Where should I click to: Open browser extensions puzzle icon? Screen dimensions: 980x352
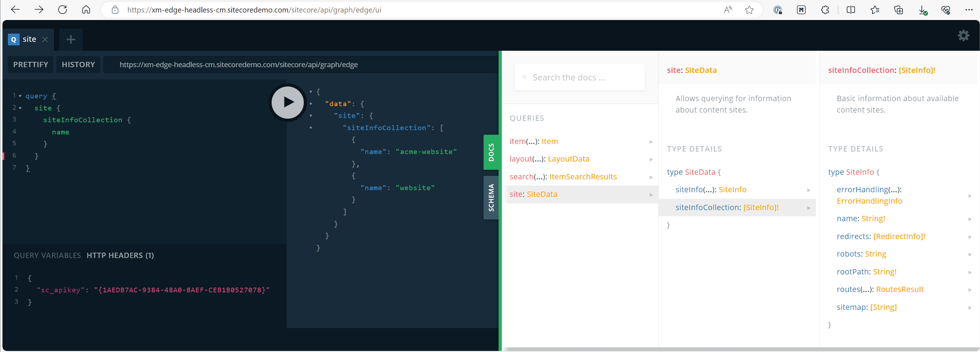pyautogui.click(x=825, y=10)
